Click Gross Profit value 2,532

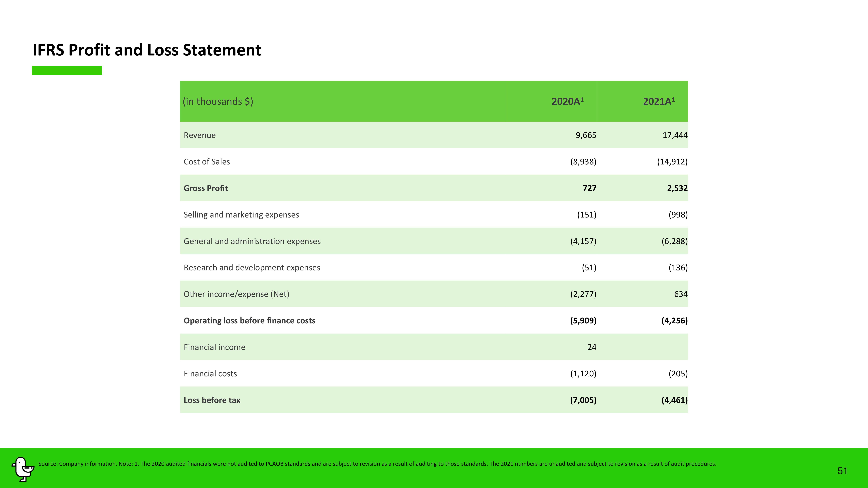coord(677,188)
